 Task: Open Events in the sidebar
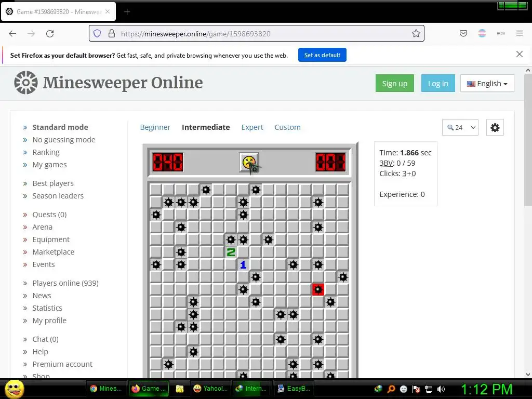tap(44, 264)
